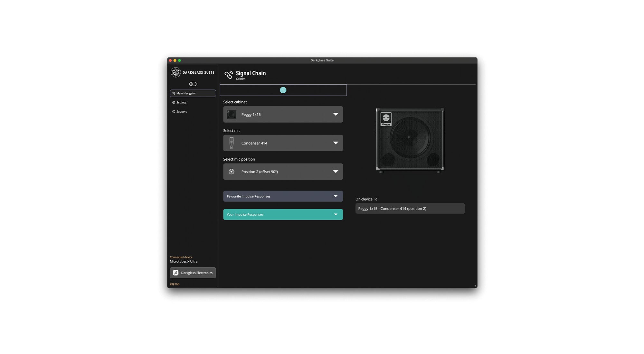This screenshot has width=644, height=354.
Task: Click the cabinet thumbnail icon in Select cabinet
Action: click(232, 114)
